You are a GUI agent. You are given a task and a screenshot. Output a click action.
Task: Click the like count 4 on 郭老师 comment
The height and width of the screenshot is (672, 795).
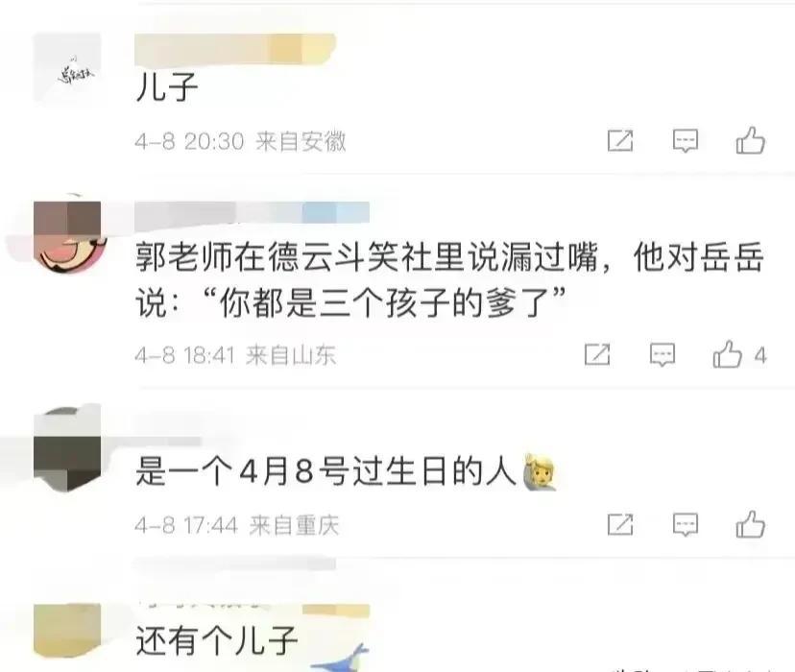click(x=760, y=355)
